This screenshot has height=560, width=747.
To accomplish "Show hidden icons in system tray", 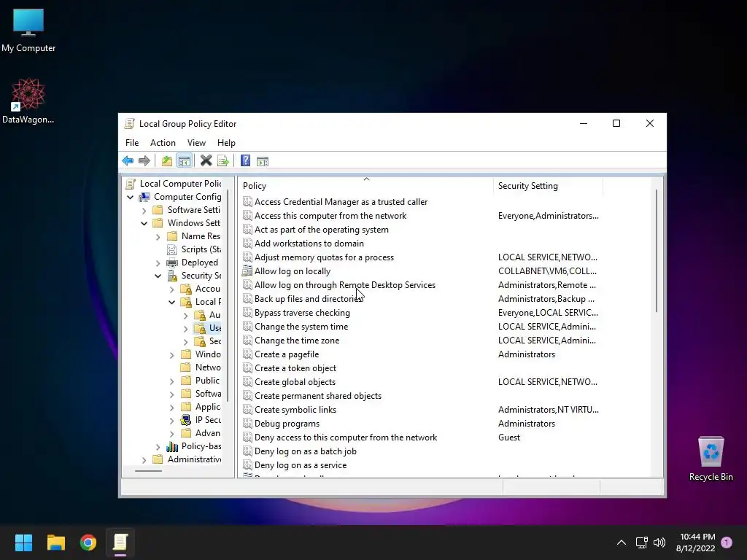I will 622,542.
